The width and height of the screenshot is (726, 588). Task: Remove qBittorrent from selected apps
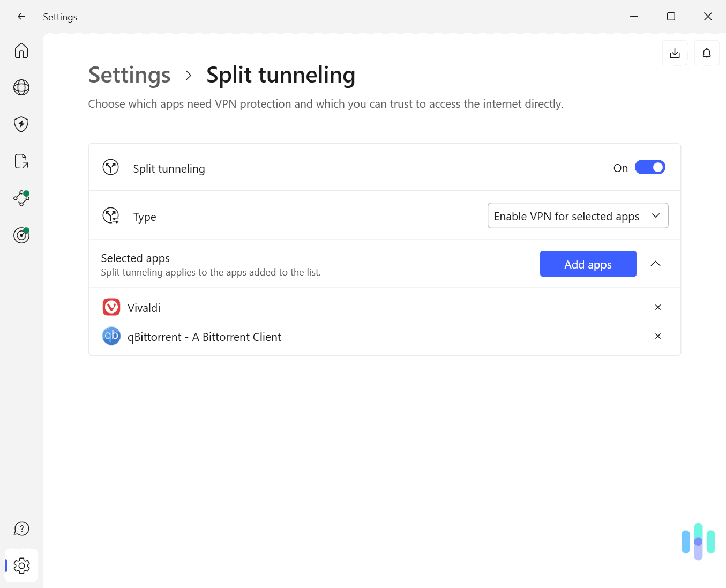657,336
